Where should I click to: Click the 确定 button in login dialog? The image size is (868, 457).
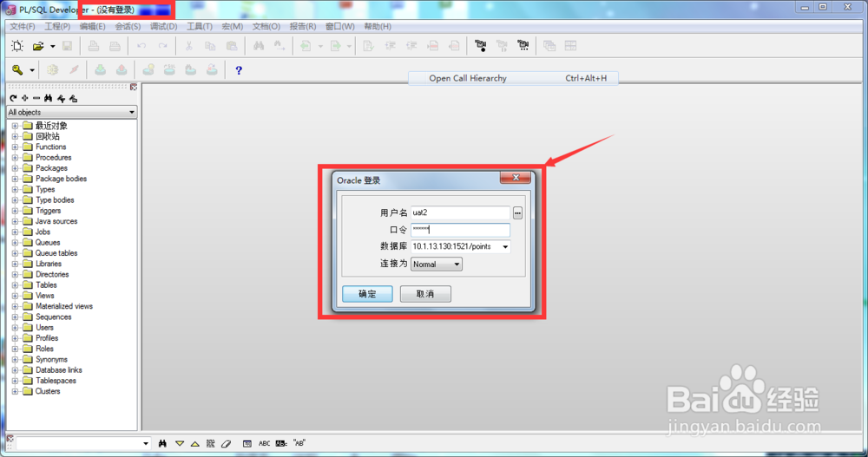[x=367, y=294]
